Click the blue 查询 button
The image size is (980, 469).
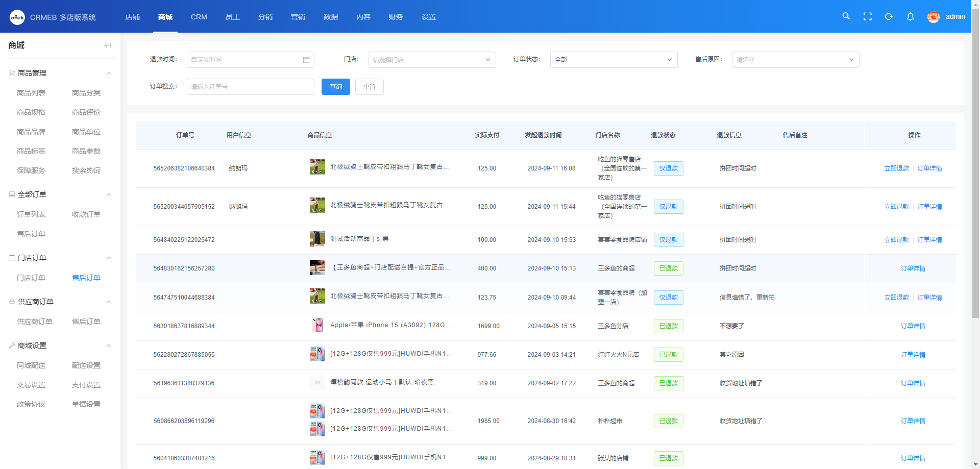coord(335,87)
